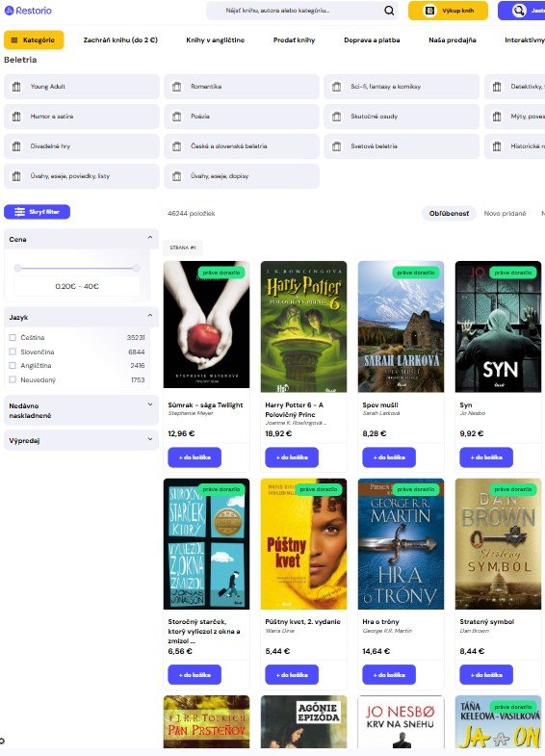
Task: Click the Sarah Larková author link
Action: [x=380, y=413]
